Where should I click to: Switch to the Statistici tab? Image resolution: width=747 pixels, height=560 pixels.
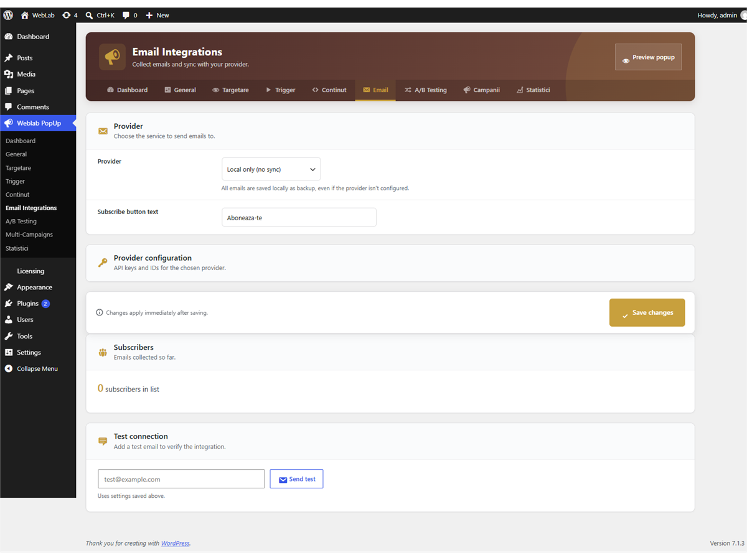click(x=533, y=90)
